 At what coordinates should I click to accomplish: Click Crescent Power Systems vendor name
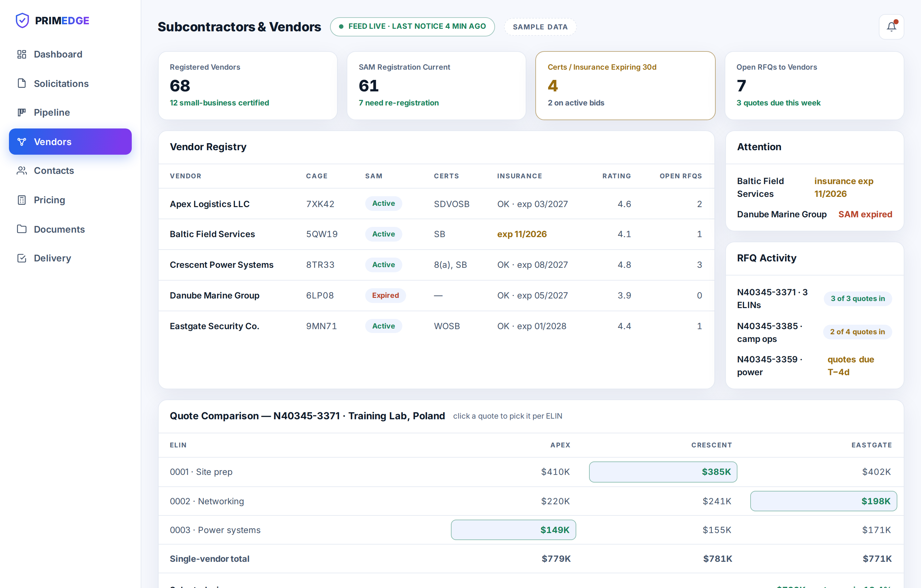[x=221, y=265]
